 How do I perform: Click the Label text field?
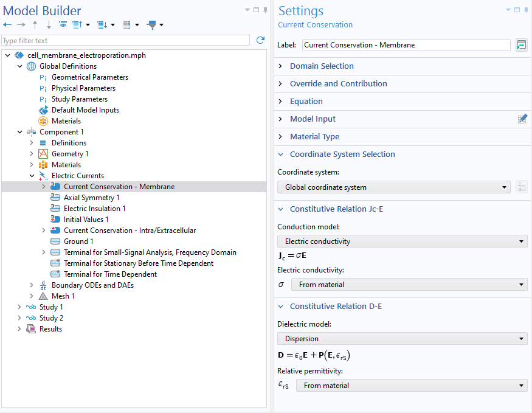pyautogui.click(x=406, y=45)
